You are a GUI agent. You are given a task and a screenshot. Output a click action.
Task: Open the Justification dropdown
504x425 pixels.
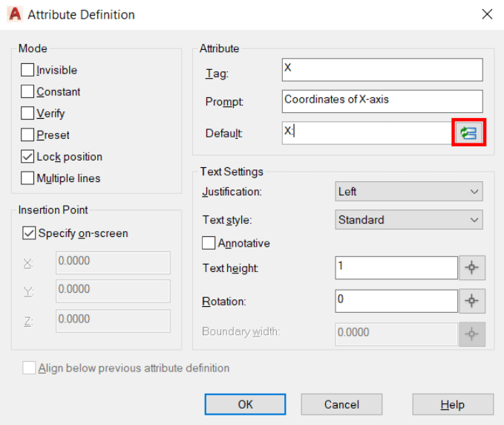pyautogui.click(x=409, y=192)
